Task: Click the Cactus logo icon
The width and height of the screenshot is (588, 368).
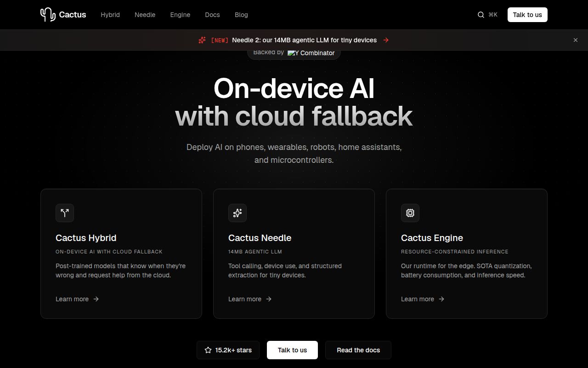Action: click(x=48, y=15)
